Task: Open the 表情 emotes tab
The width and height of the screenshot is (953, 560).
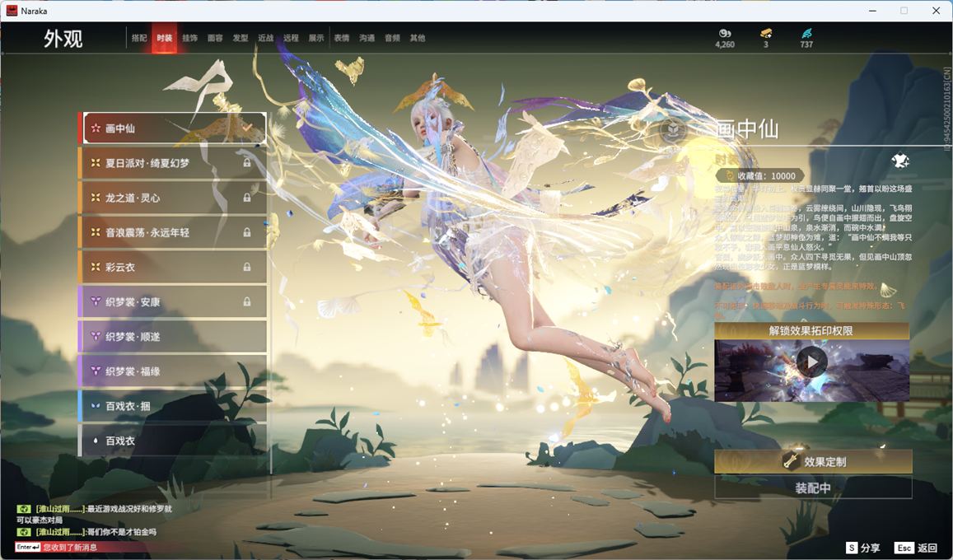Action: 342,38
